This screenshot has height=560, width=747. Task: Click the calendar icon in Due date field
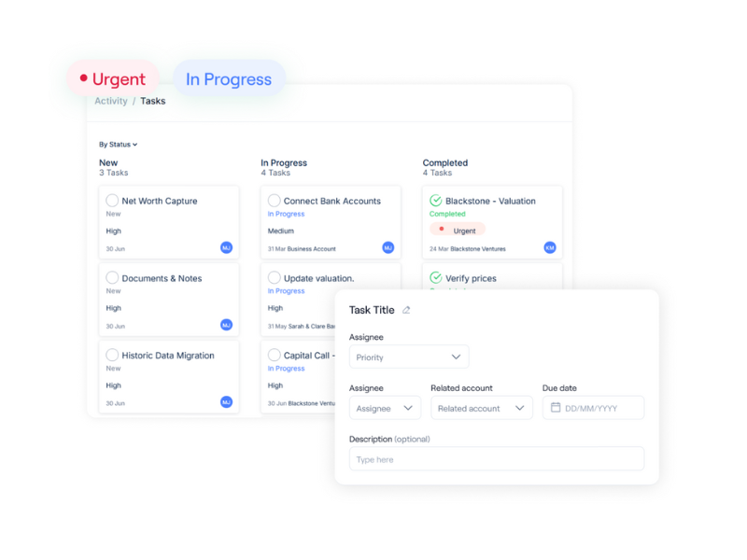coord(556,408)
